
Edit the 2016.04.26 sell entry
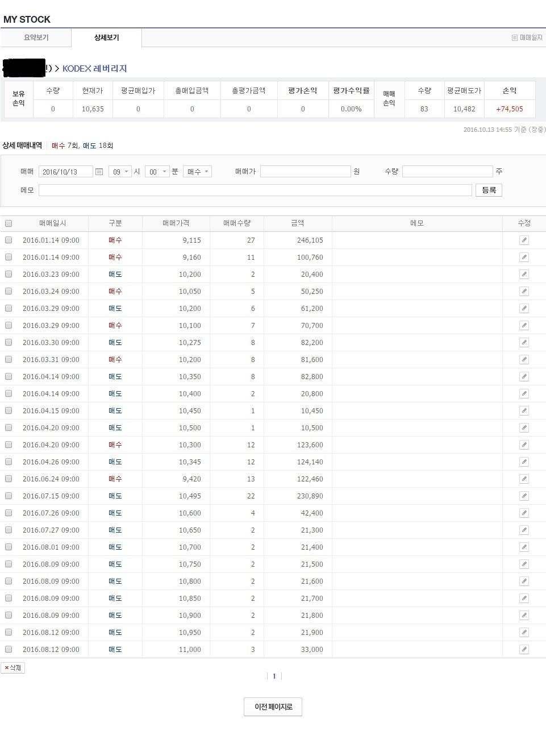(524, 462)
